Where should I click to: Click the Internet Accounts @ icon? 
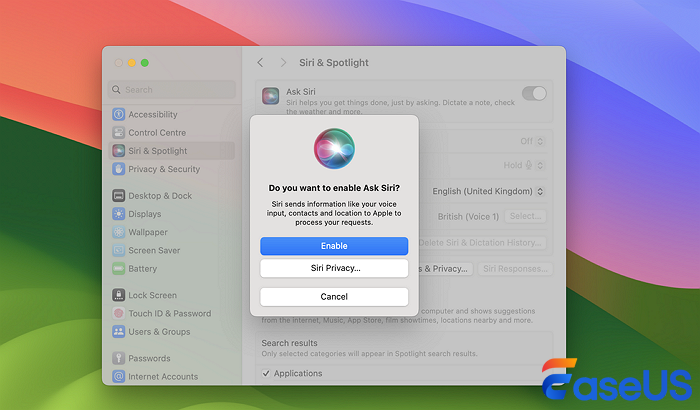[118, 377]
